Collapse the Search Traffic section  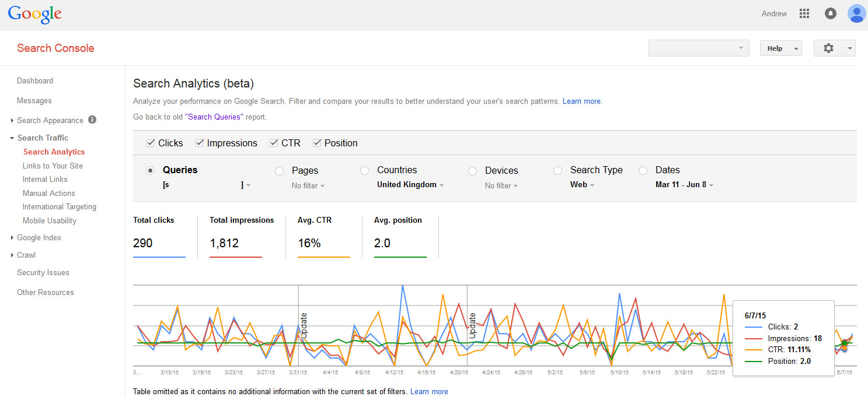pos(12,138)
